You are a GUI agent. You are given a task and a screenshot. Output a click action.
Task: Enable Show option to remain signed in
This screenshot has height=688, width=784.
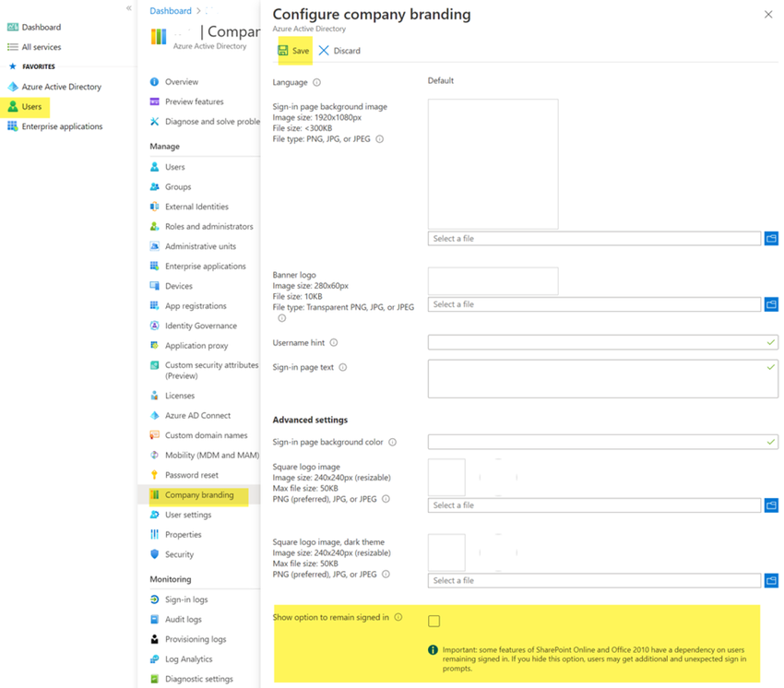tap(434, 621)
